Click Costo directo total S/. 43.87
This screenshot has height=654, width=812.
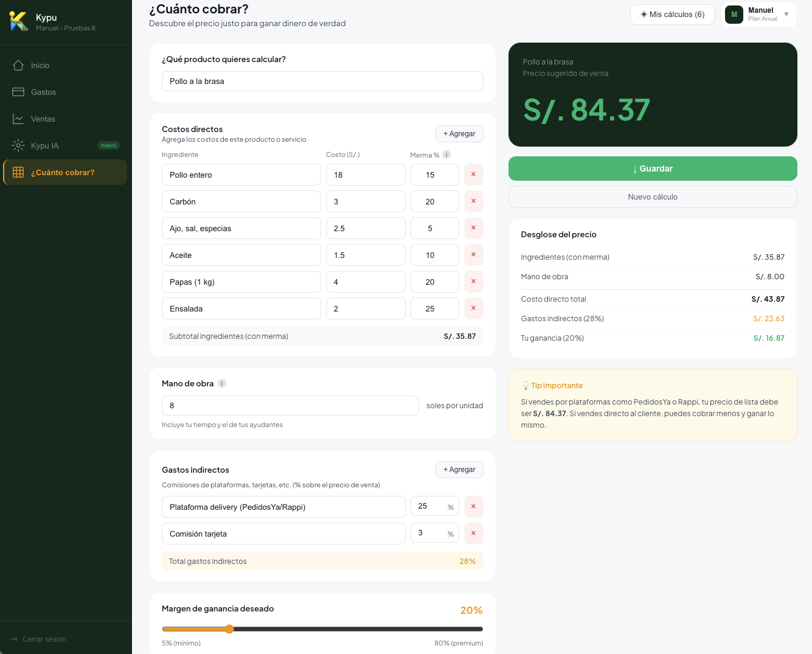(x=768, y=299)
